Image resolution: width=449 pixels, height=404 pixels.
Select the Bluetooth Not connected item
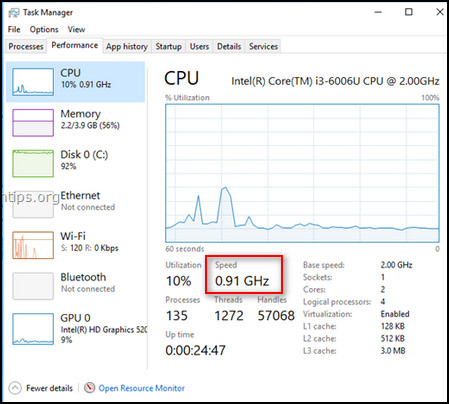76,286
